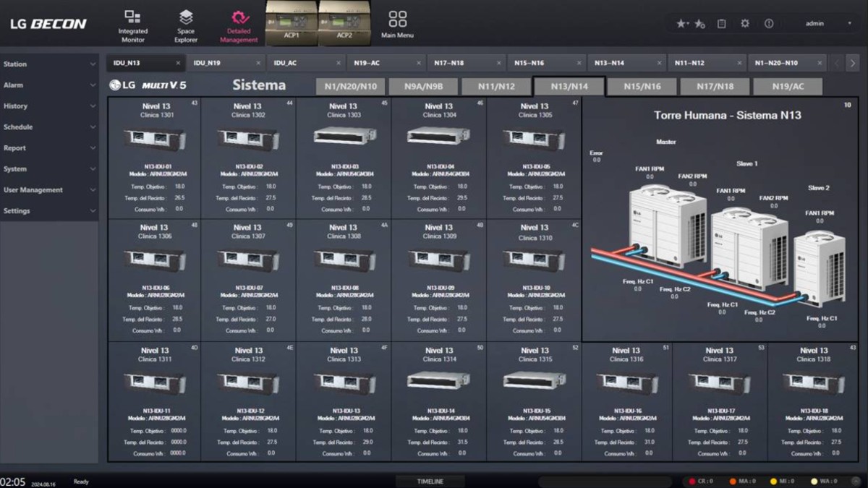The image size is (868, 488).
Task: Switch to the IDU_AC tab
Action: [x=306, y=63]
